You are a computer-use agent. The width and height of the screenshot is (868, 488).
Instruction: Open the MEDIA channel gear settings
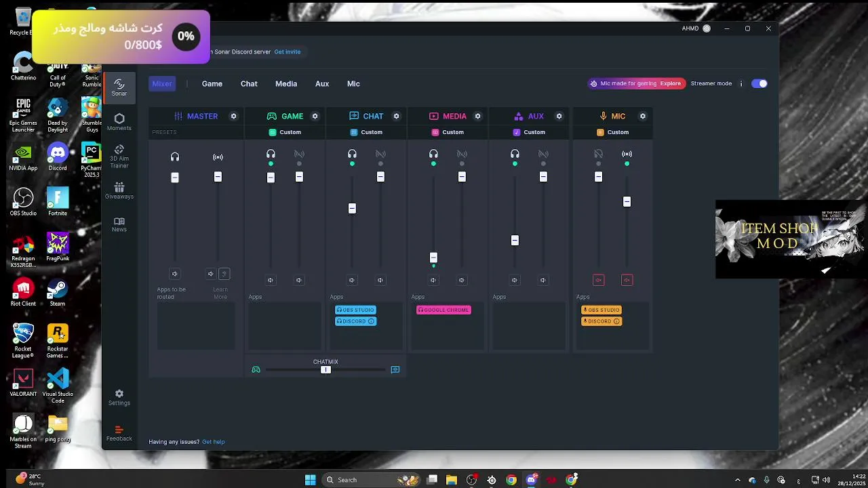[477, 116]
